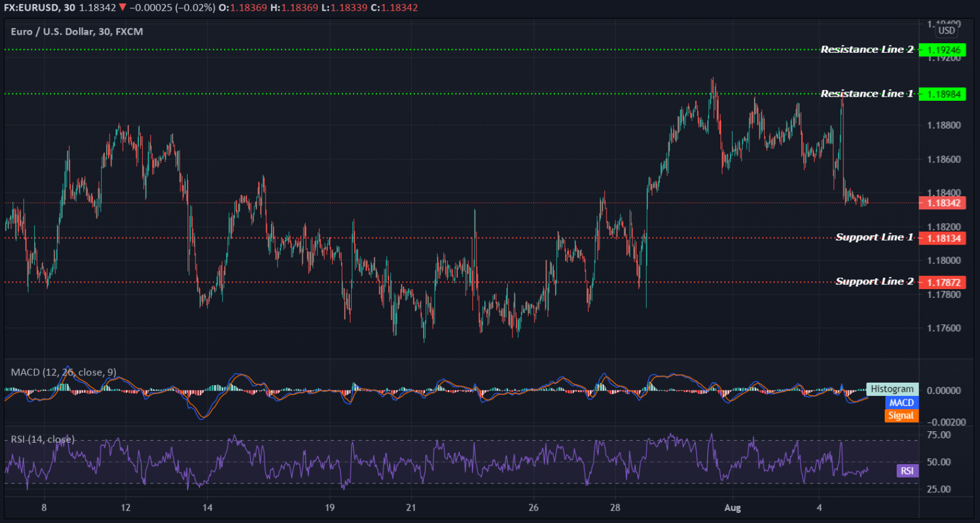
Task: Click the 50.00 RSI axis level
Action: pyautogui.click(x=939, y=462)
